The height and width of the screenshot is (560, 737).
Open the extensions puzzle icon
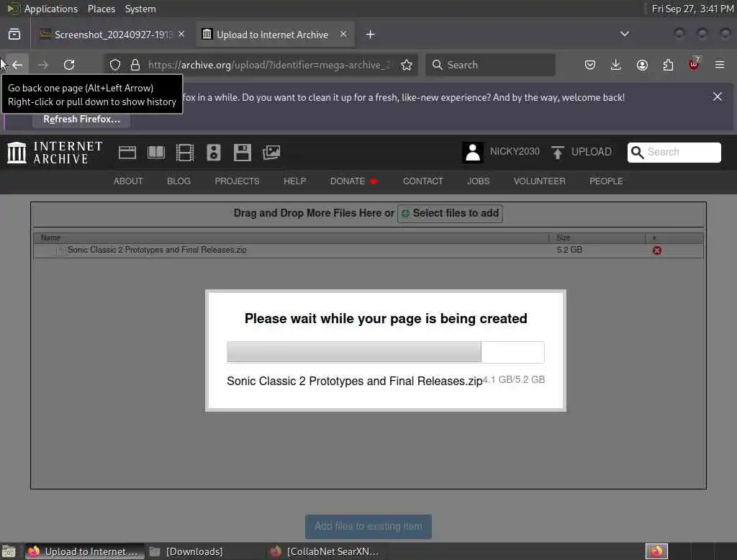click(668, 65)
